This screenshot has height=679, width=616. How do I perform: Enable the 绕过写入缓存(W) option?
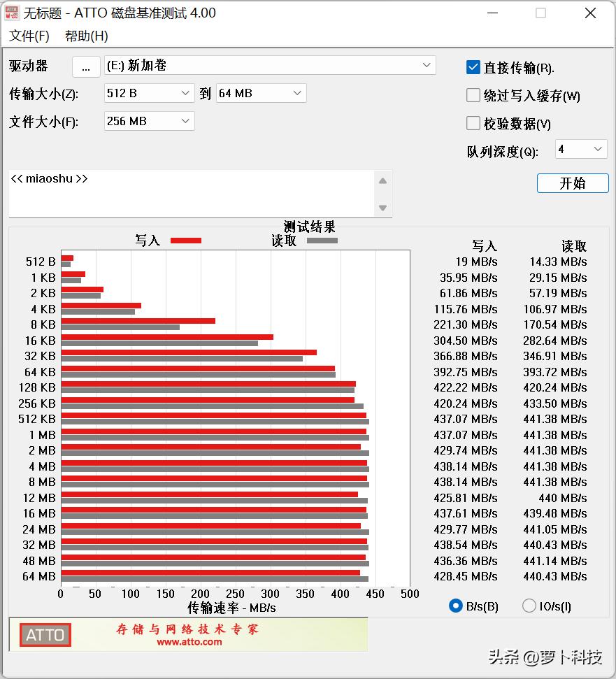pyautogui.click(x=473, y=94)
